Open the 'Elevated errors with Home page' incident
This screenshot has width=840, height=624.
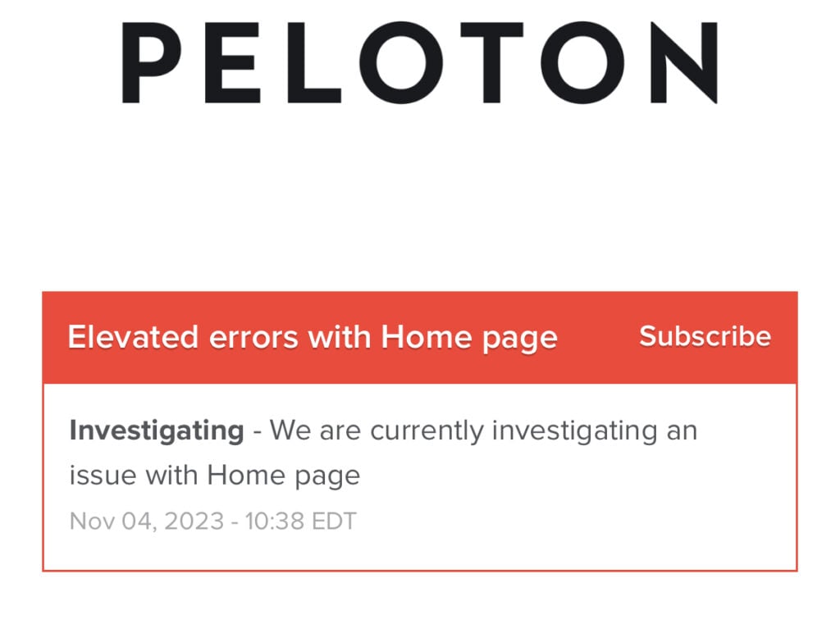pyautogui.click(x=313, y=336)
